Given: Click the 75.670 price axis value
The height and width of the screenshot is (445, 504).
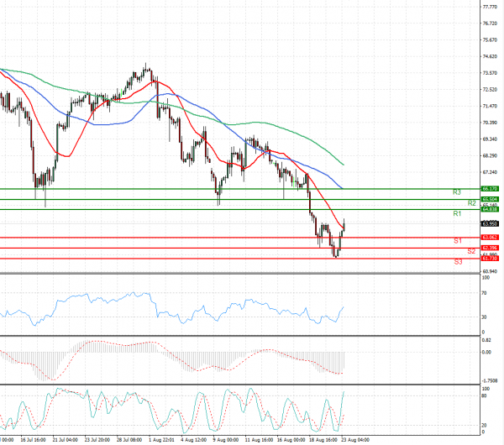Looking at the screenshot, I should click(x=490, y=40).
